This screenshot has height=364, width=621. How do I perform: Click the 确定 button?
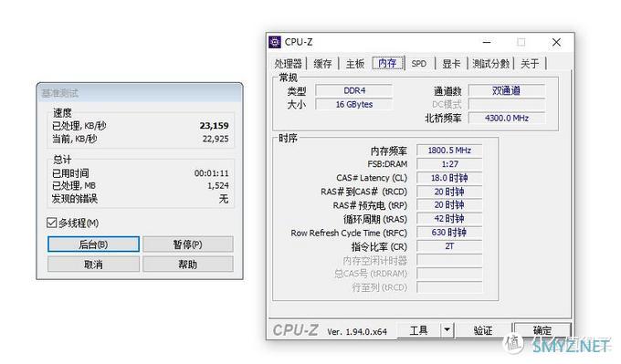click(x=542, y=329)
